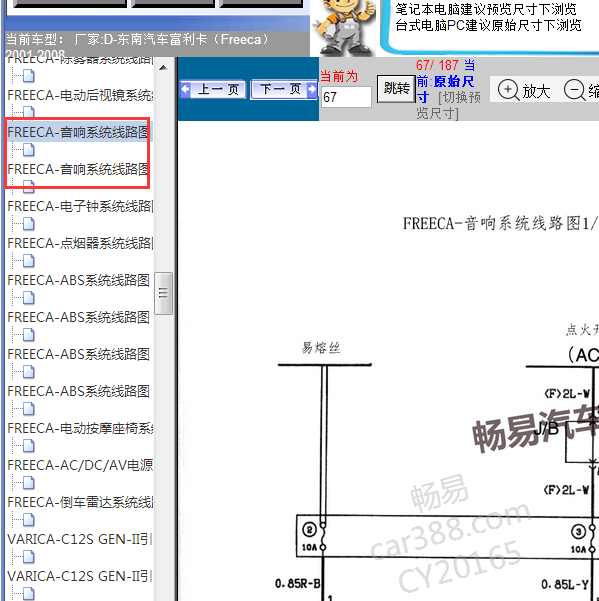This screenshot has width=599, height=601.
Task: Click wire label 0.85L-Y in diagram
Action: click(564, 585)
